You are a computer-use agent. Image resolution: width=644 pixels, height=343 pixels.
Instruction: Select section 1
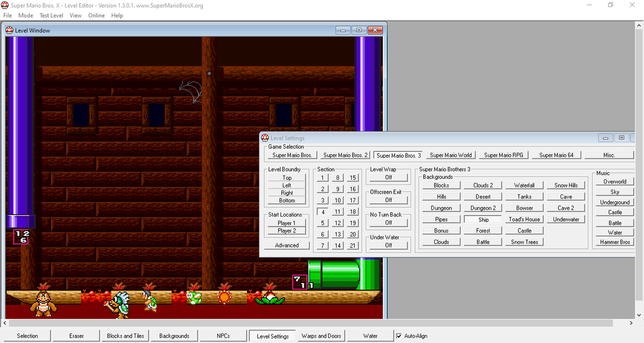click(x=323, y=178)
